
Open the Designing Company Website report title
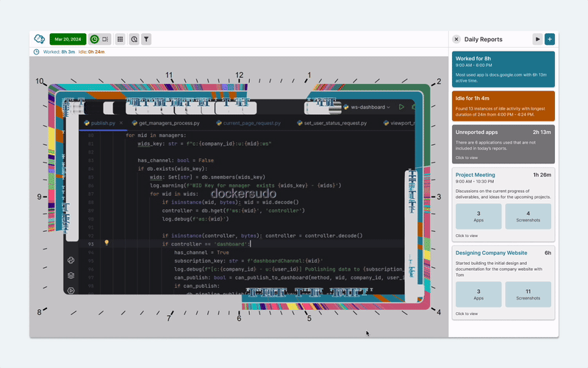click(x=491, y=252)
